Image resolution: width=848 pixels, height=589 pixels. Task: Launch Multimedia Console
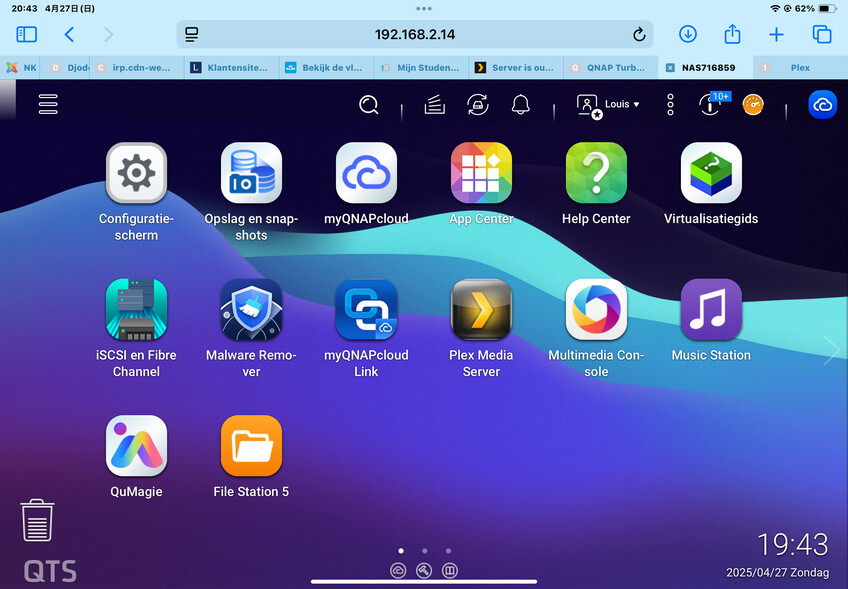click(596, 309)
